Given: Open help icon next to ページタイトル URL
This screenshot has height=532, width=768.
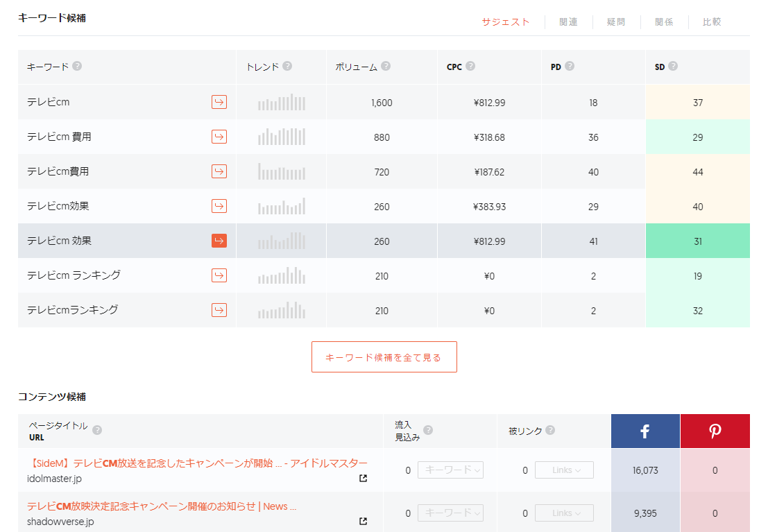Looking at the screenshot, I should click(x=97, y=430).
